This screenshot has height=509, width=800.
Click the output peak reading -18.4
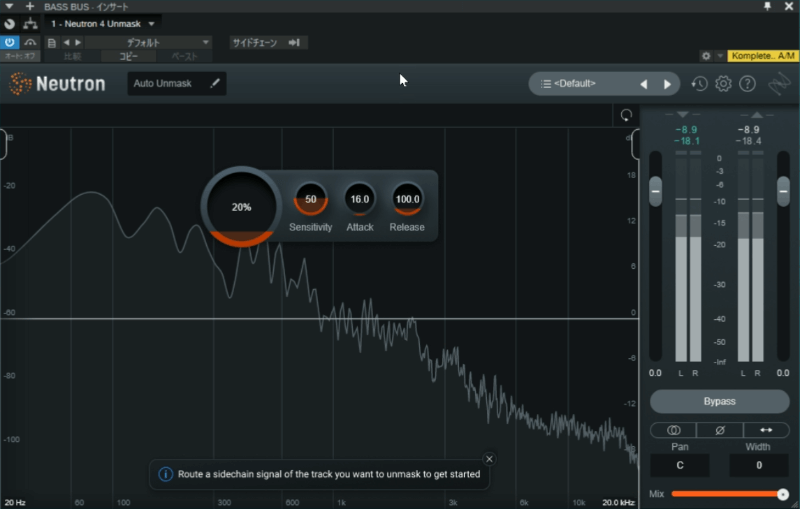pyautogui.click(x=749, y=141)
